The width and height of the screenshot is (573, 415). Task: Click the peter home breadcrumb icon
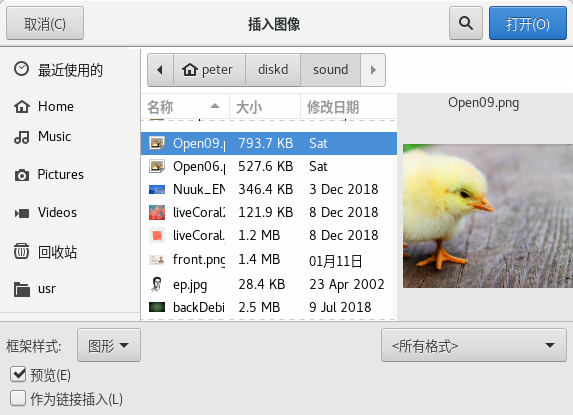click(x=190, y=69)
